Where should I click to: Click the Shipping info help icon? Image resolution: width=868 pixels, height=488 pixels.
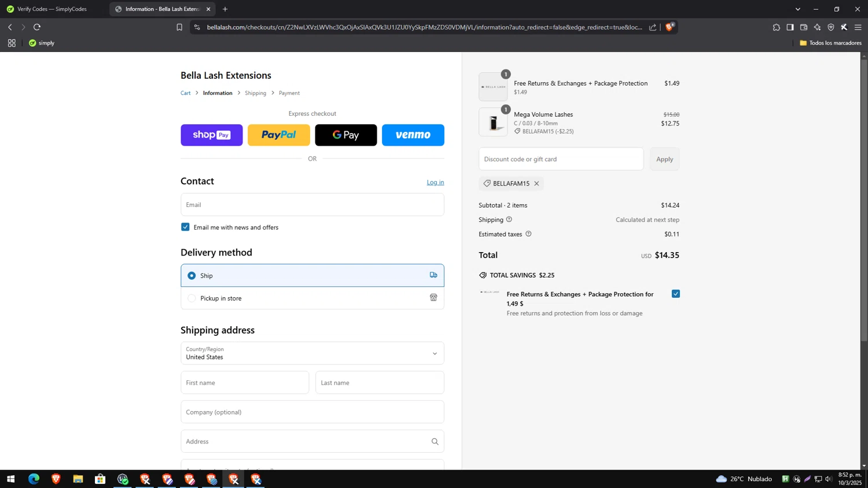coord(509,220)
